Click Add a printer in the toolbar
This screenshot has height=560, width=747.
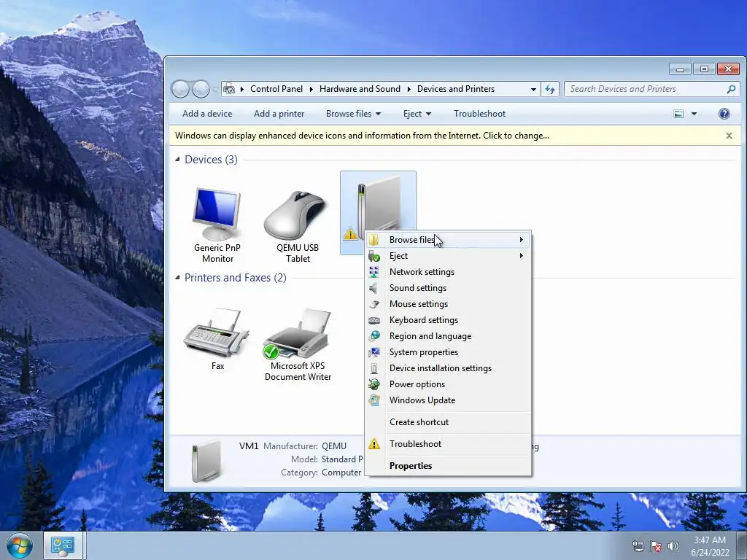(279, 114)
